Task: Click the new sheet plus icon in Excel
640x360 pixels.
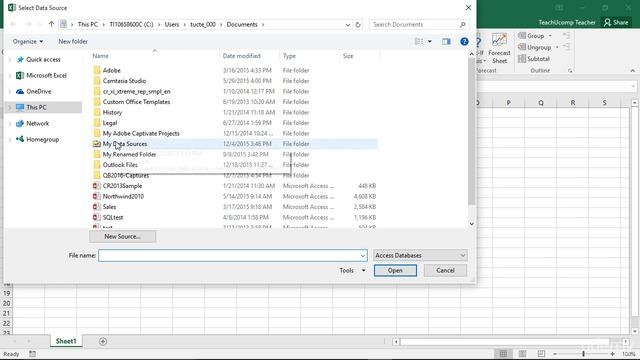Action: (x=103, y=341)
